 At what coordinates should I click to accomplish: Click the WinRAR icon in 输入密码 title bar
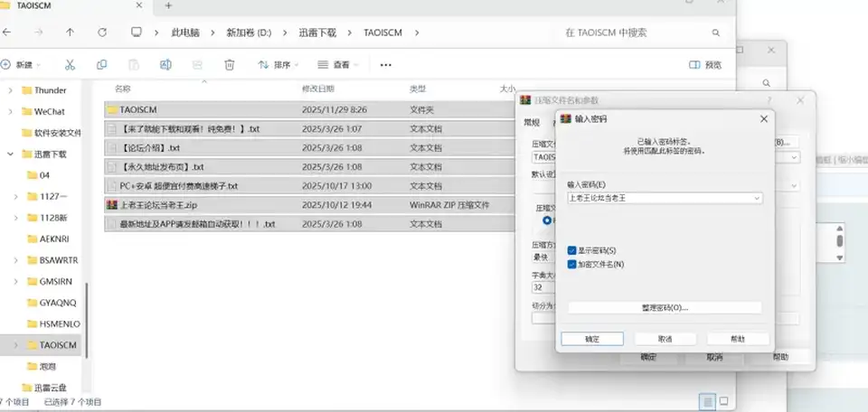point(565,118)
